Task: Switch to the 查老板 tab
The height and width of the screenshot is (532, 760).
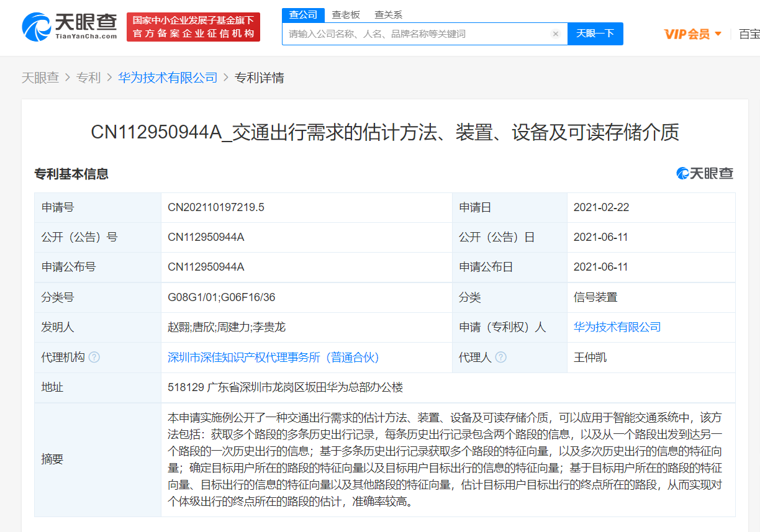Action: pos(346,15)
